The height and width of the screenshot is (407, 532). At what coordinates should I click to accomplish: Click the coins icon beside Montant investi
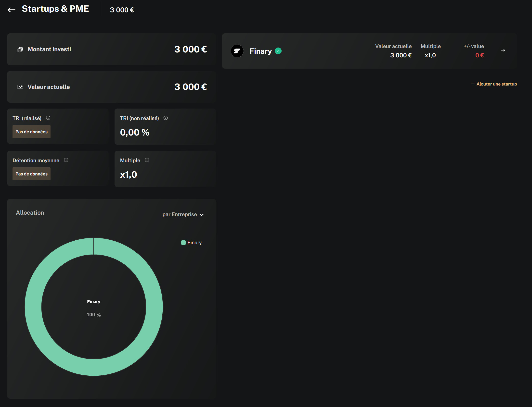[x=20, y=50]
